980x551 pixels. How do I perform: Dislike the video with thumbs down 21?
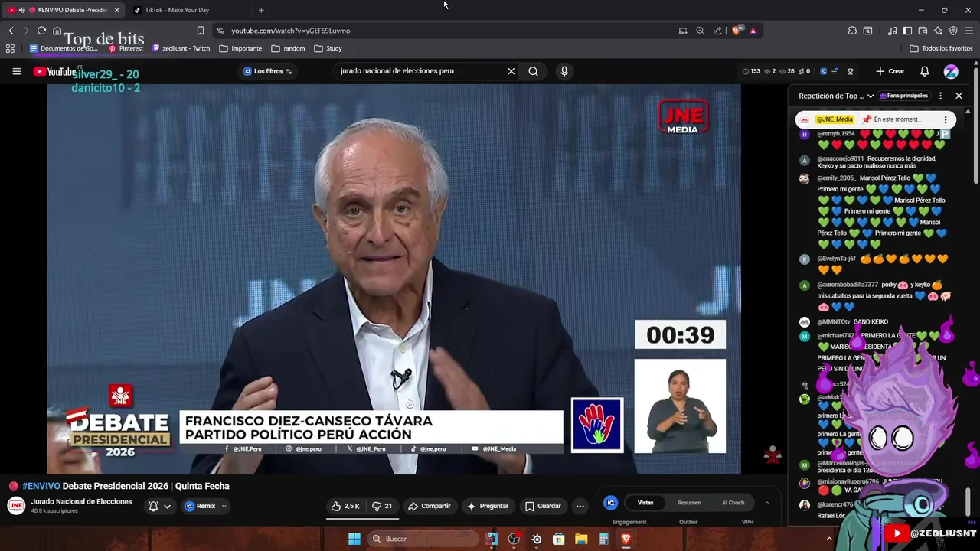[382, 506]
